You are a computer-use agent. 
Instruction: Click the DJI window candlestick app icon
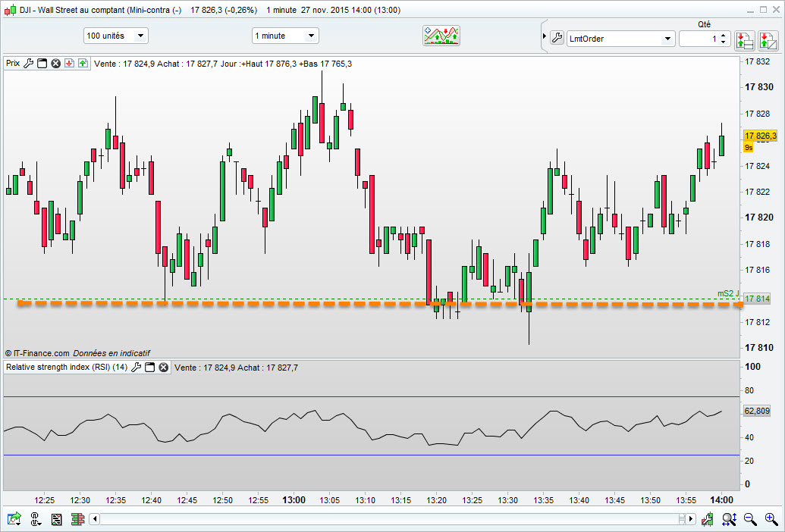[x=10, y=10]
